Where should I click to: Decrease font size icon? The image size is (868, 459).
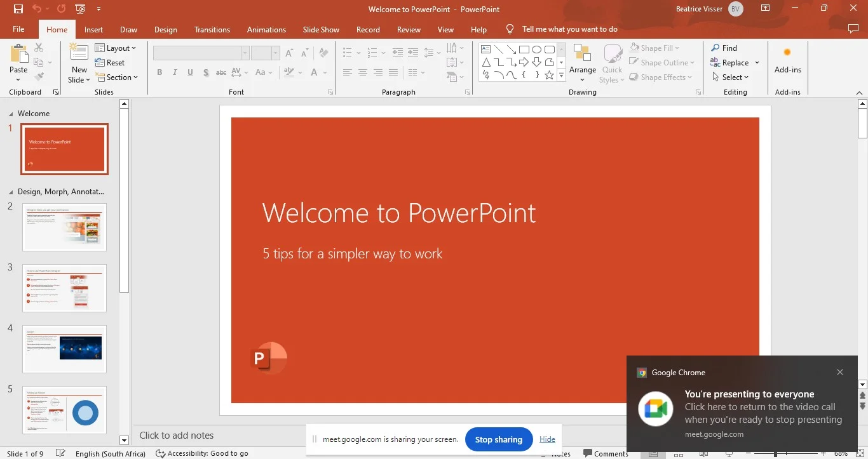click(x=305, y=53)
